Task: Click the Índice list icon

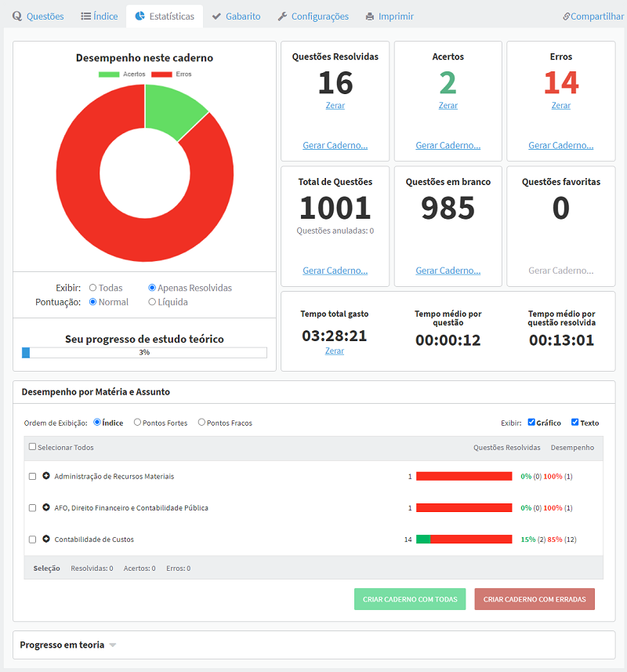Action: click(x=85, y=16)
